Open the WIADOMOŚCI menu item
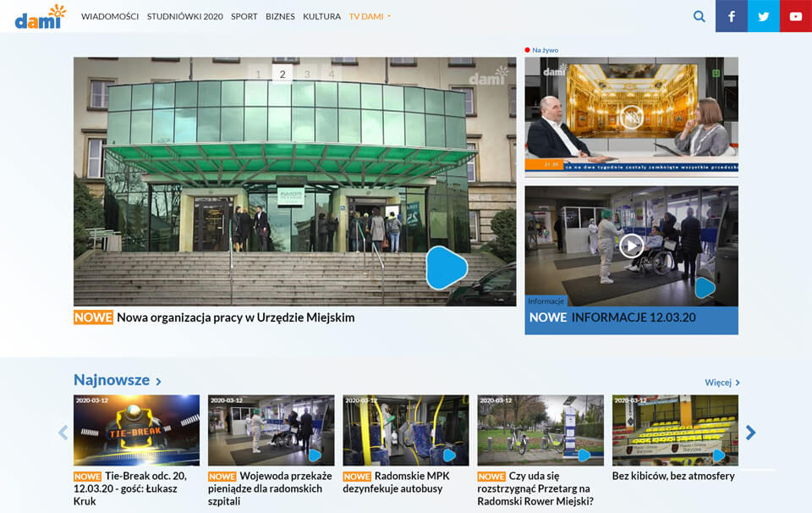 click(x=110, y=16)
